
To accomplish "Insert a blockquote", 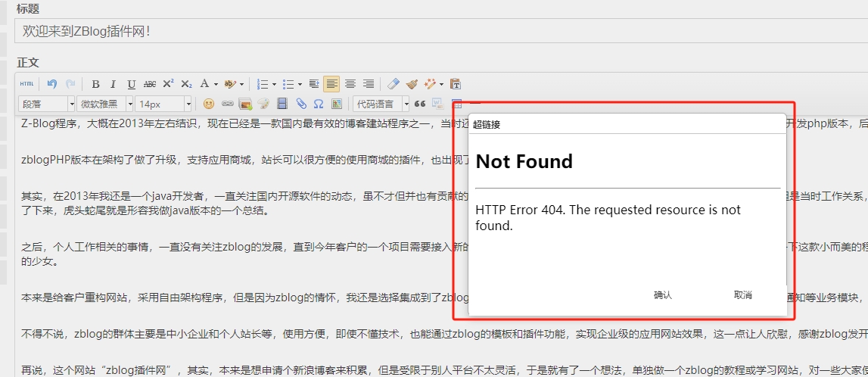I will tap(420, 104).
